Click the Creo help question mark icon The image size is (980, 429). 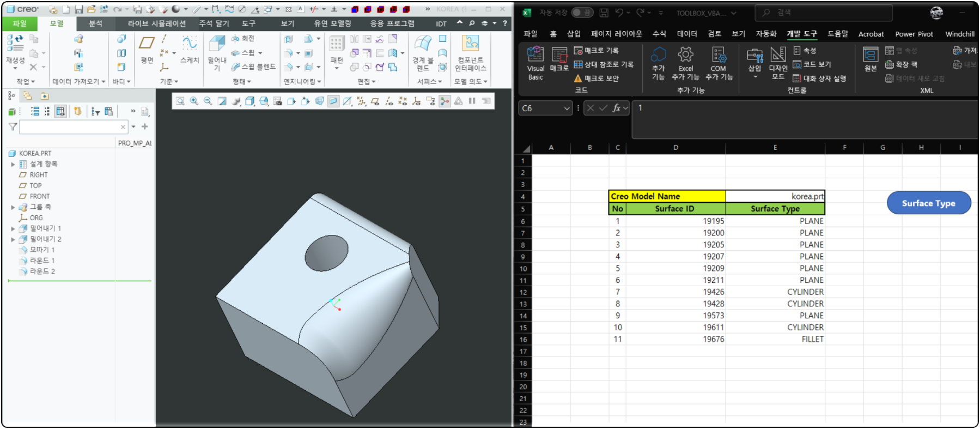point(505,23)
